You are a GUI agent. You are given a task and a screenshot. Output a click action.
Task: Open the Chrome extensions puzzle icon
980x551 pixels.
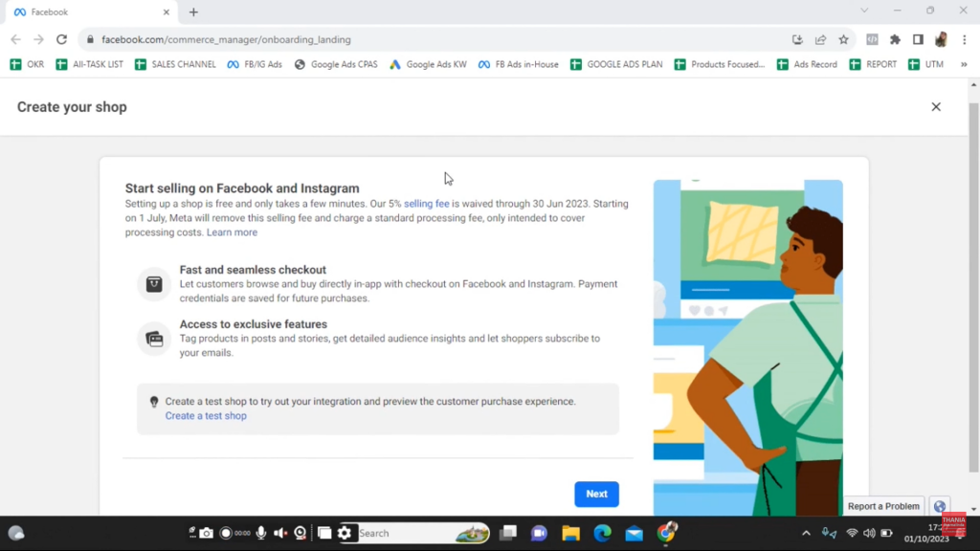[895, 39]
